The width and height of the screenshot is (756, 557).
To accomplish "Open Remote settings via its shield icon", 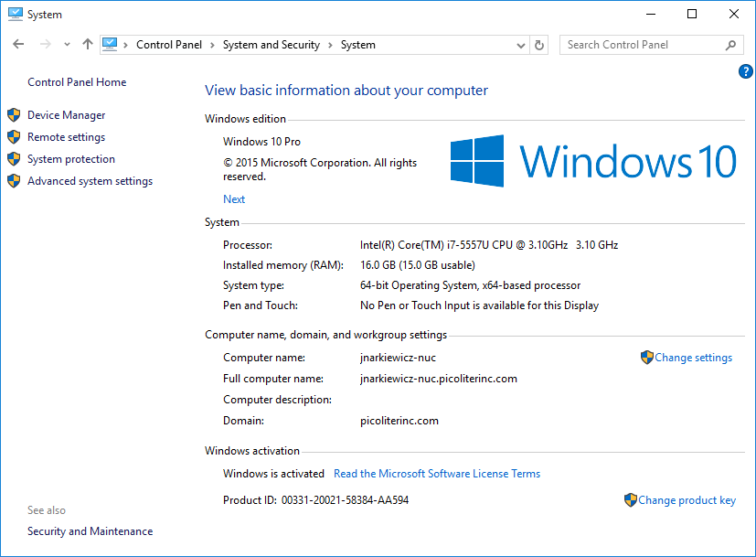I will pos(14,136).
